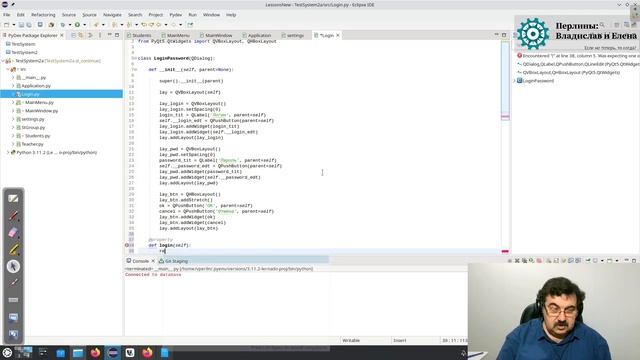Close the Console view tab
Viewport: 640px width, 360px height.
pyautogui.click(x=153, y=261)
